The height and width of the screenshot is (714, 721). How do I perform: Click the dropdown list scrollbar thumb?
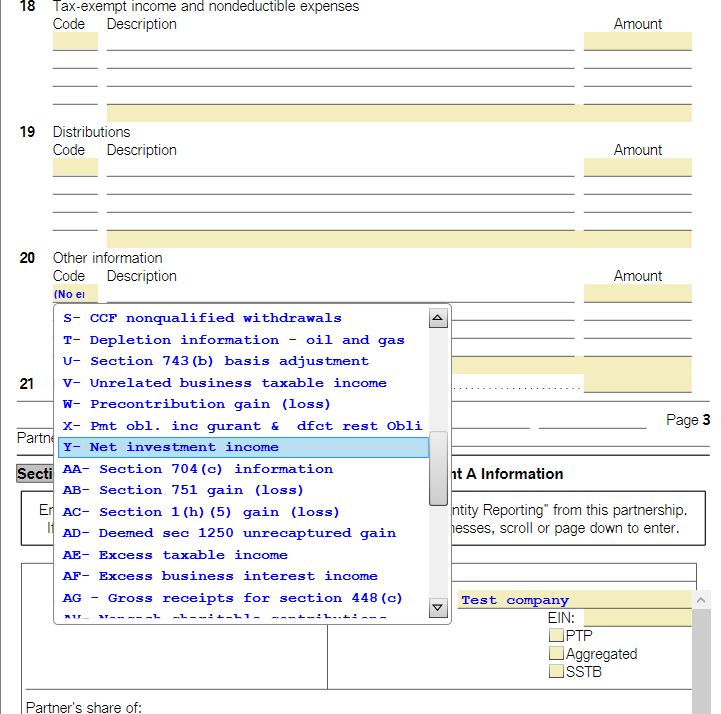(x=438, y=468)
